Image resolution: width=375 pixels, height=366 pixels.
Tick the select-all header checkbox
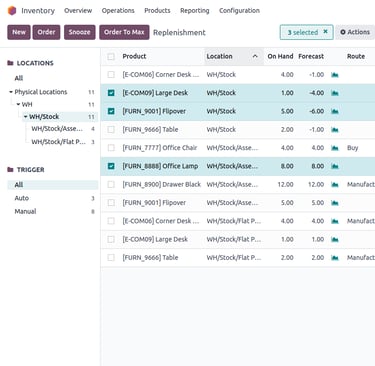(x=111, y=56)
